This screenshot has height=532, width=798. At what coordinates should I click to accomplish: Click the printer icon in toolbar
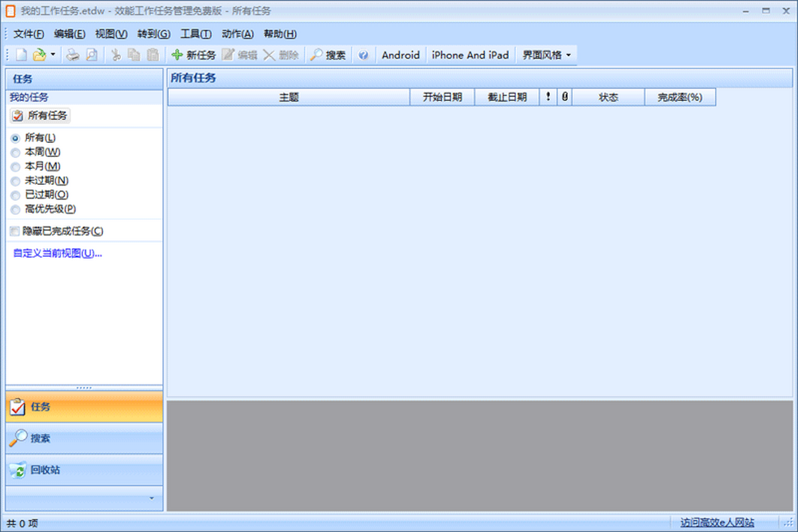[x=72, y=55]
